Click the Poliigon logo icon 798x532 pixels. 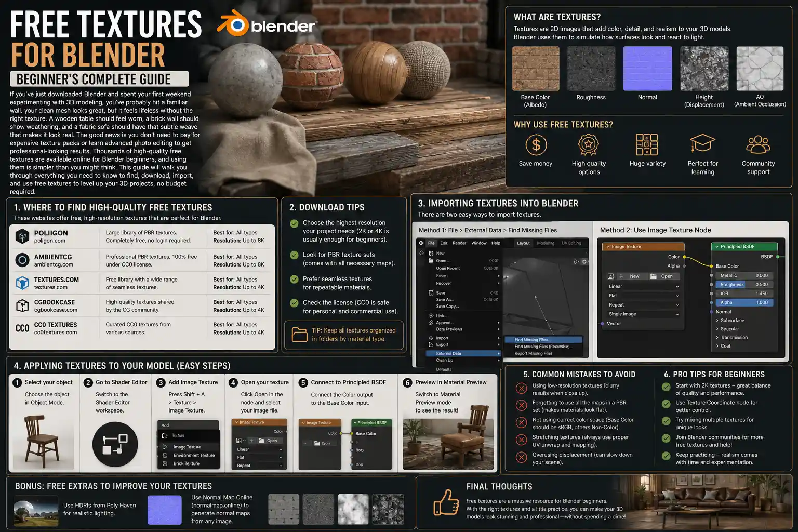coord(22,236)
